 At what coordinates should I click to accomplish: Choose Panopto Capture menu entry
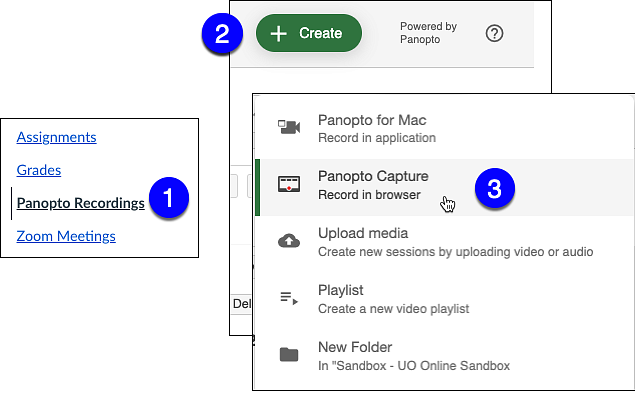click(443, 187)
